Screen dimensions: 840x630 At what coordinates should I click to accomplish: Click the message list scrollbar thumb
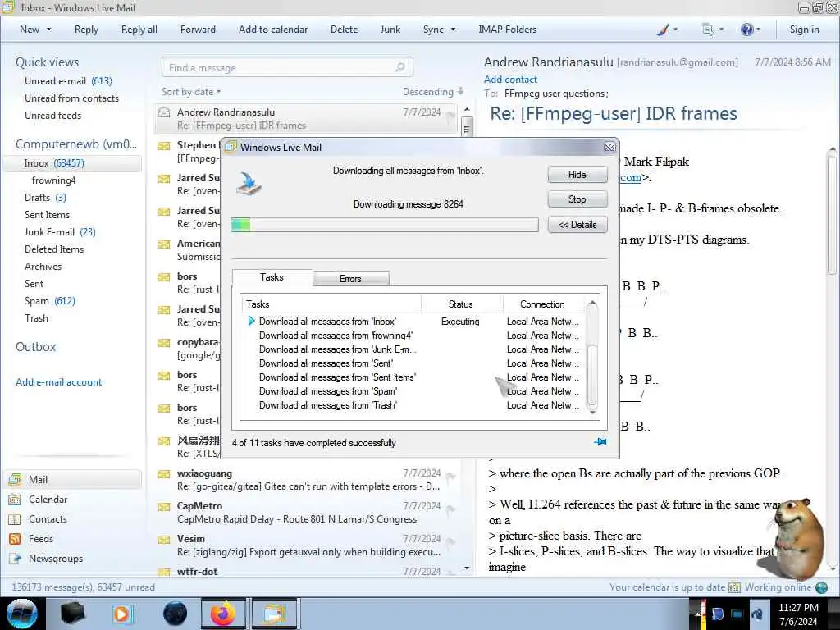(x=467, y=129)
